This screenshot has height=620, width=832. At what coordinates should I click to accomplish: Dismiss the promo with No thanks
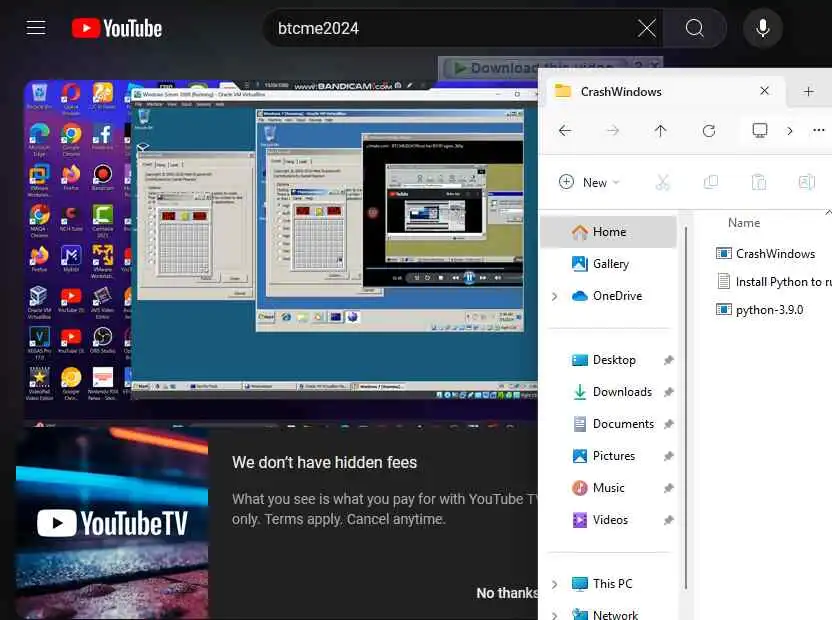(x=507, y=593)
